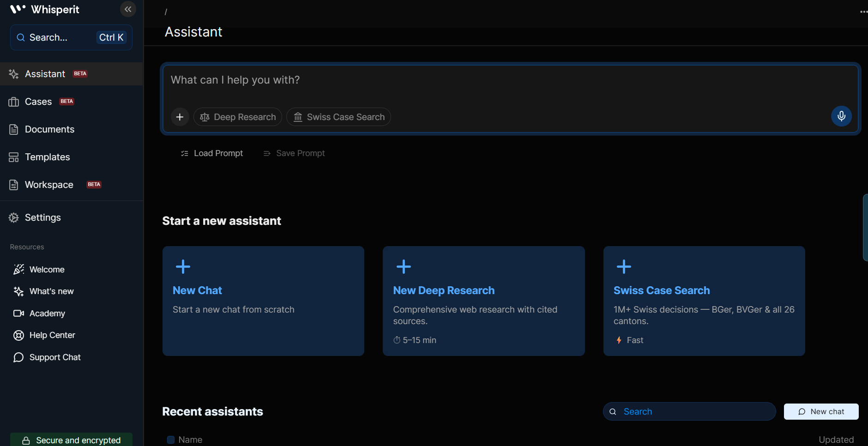Enable Deep Research mode chip
The image size is (868, 446).
pos(238,117)
